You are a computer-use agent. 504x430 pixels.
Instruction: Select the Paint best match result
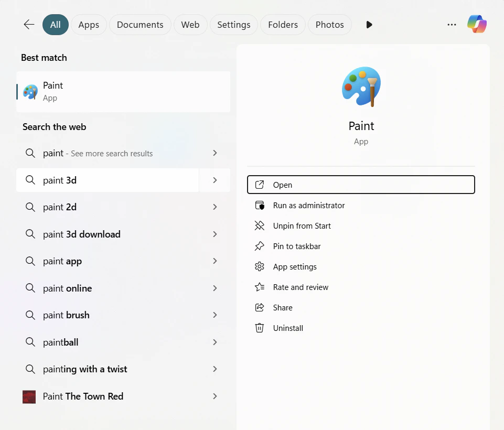[x=123, y=92]
